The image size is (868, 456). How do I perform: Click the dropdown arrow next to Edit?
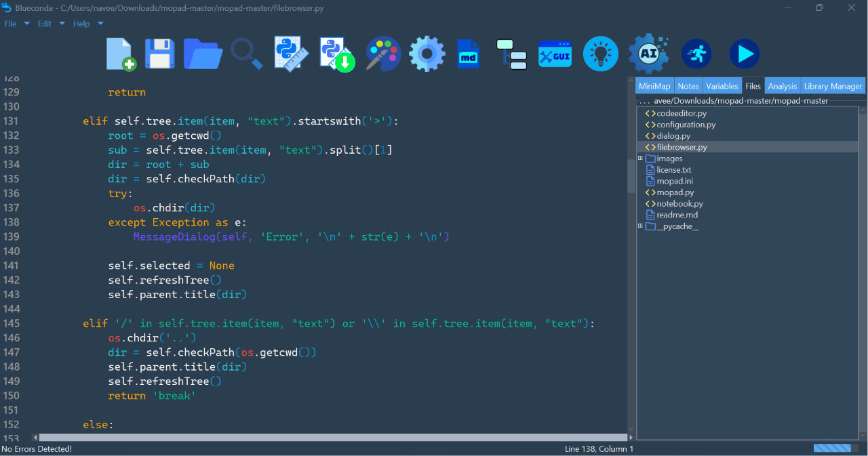coord(62,24)
